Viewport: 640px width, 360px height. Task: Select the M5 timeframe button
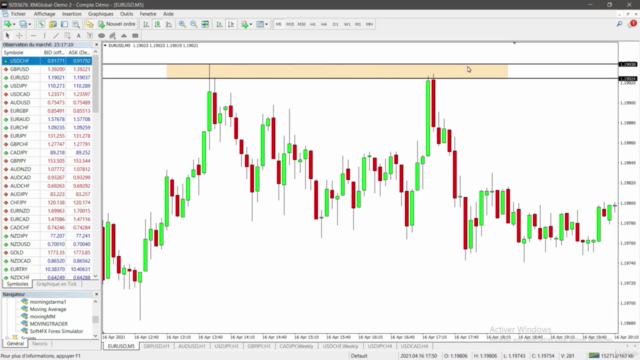(278, 24)
